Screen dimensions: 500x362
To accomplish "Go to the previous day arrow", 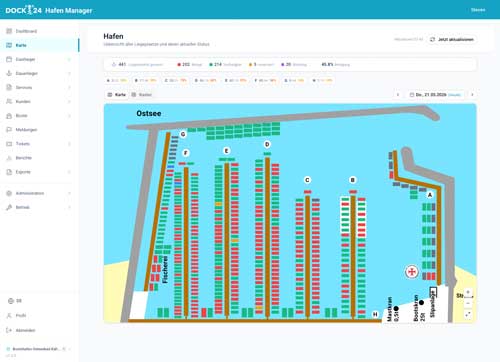I will 398,95.
